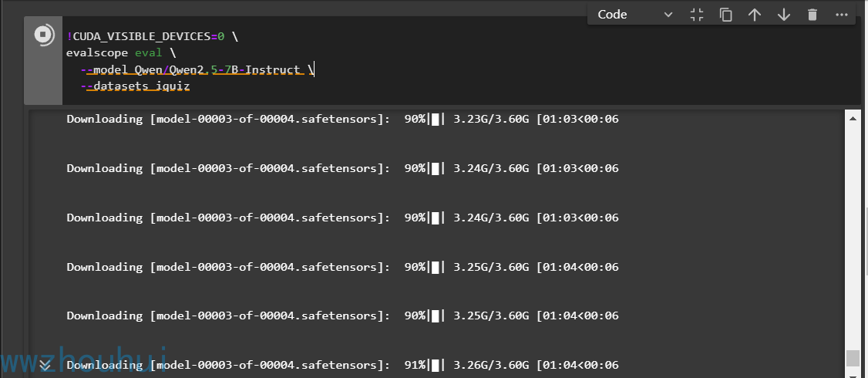Duplicate the cell with the copy icon
Screen dimensions: 868x378
[x=725, y=15]
